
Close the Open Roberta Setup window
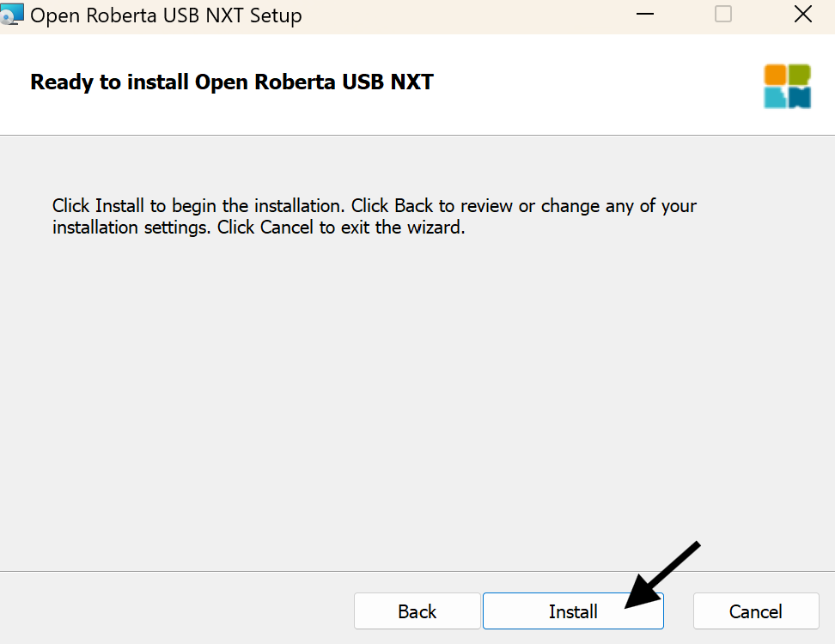(802, 14)
